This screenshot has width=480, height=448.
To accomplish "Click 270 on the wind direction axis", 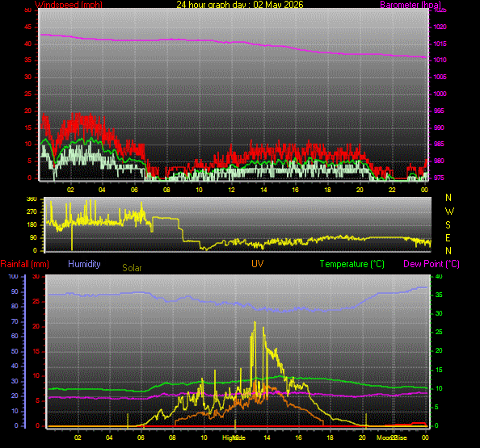I will point(32,211).
